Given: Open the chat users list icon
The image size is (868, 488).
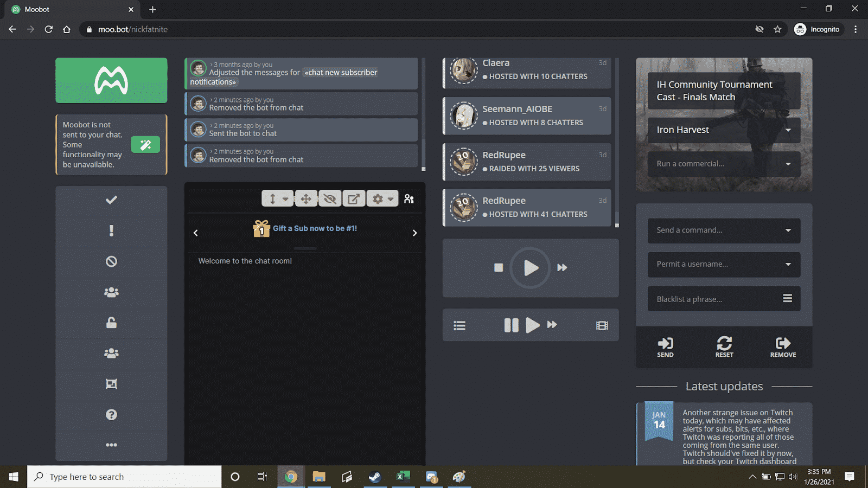Looking at the screenshot, I should point(409,199).
